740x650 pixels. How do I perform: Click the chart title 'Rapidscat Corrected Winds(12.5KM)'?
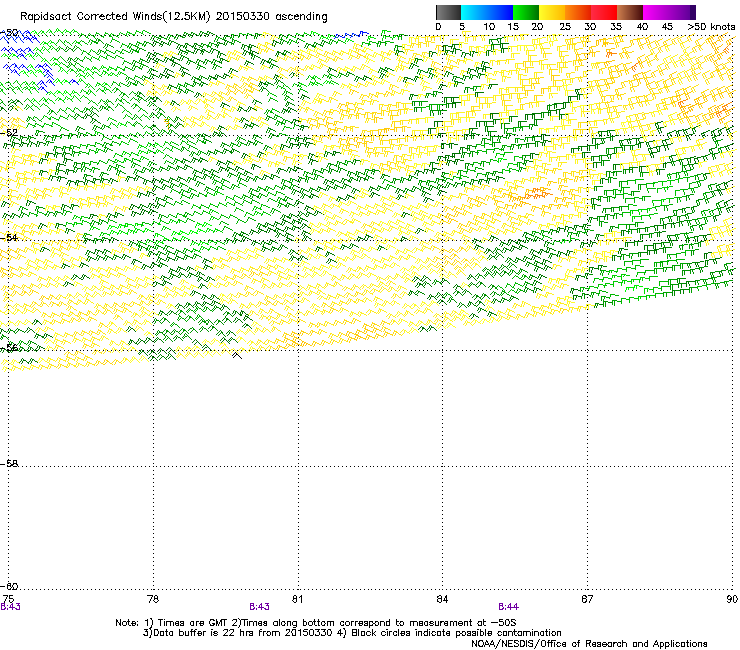(115, 17)
